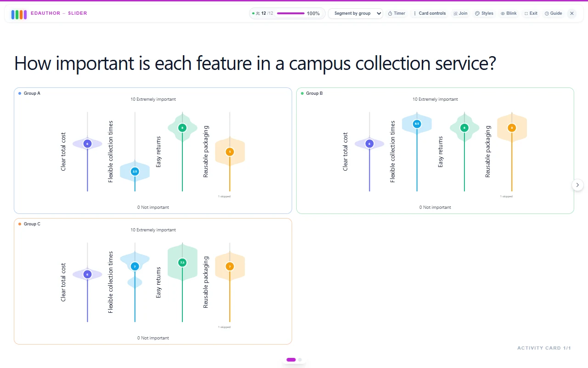Screen dimensions: 588x368
Task: Click Group C's Easy returns 7.5 marker
Action: (x=182, y=263)
